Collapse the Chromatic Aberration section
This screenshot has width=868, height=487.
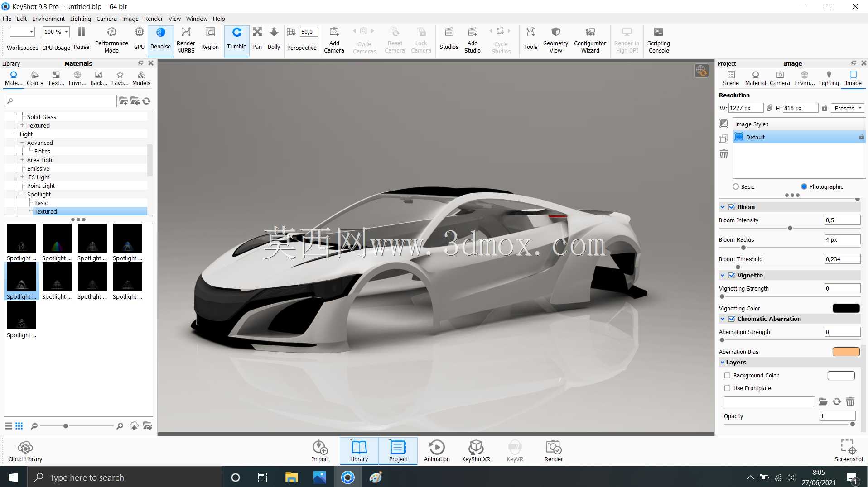coord(723,319)
